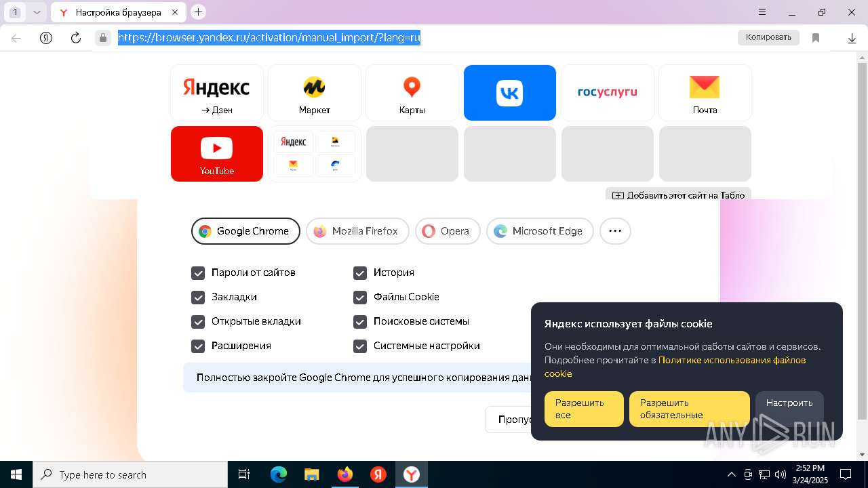
Task: Reload the current page
Action: 76,38
